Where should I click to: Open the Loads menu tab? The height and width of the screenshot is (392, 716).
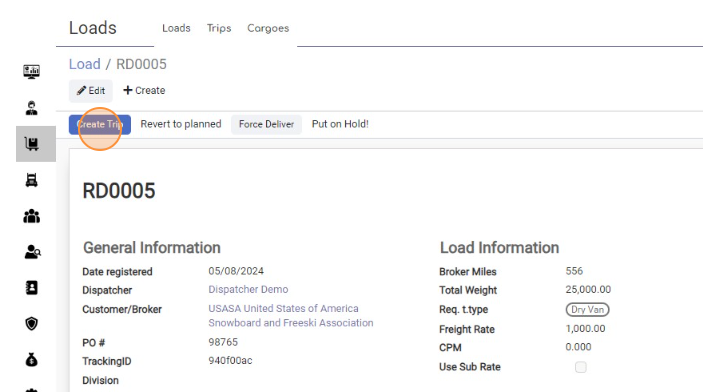coord(176,28)
